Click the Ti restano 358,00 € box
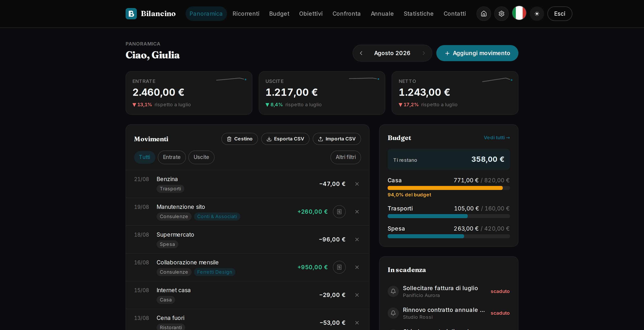 pos(449,160)
